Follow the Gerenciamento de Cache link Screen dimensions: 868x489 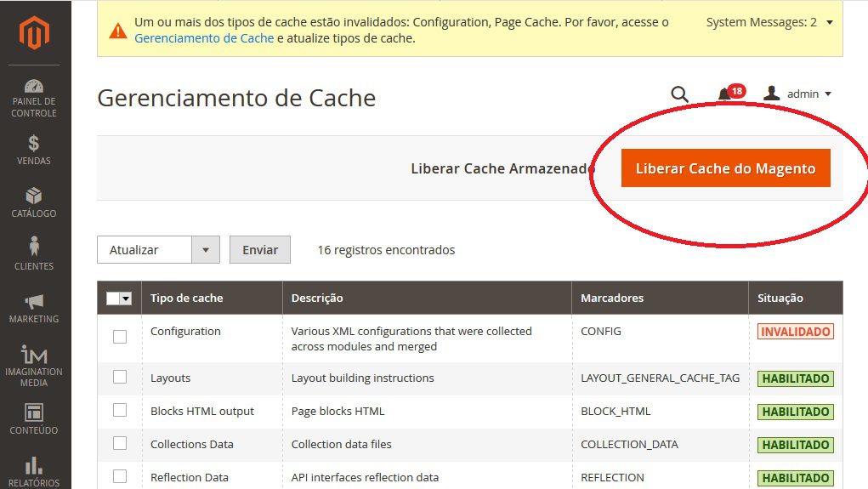(x=204, y=38)
